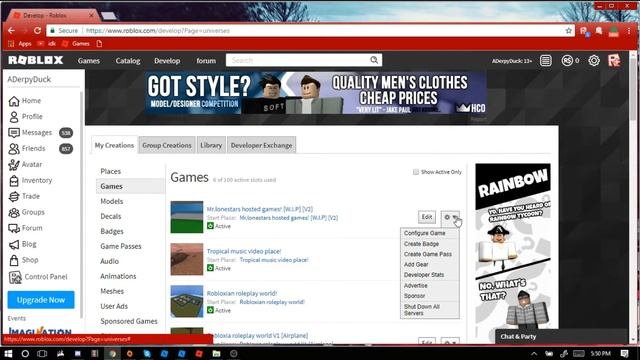
Task: Open the Chat & Party bar
Action: point(561,337)
